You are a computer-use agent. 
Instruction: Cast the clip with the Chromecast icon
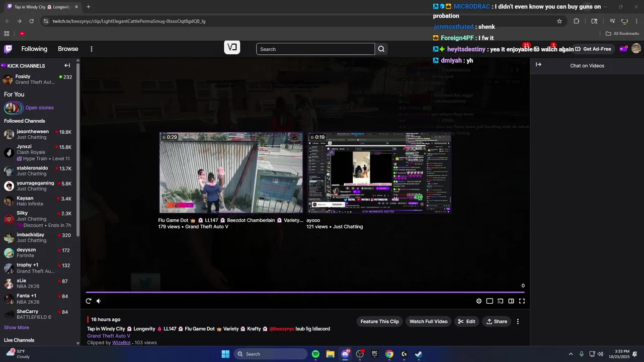pos(501,301)
